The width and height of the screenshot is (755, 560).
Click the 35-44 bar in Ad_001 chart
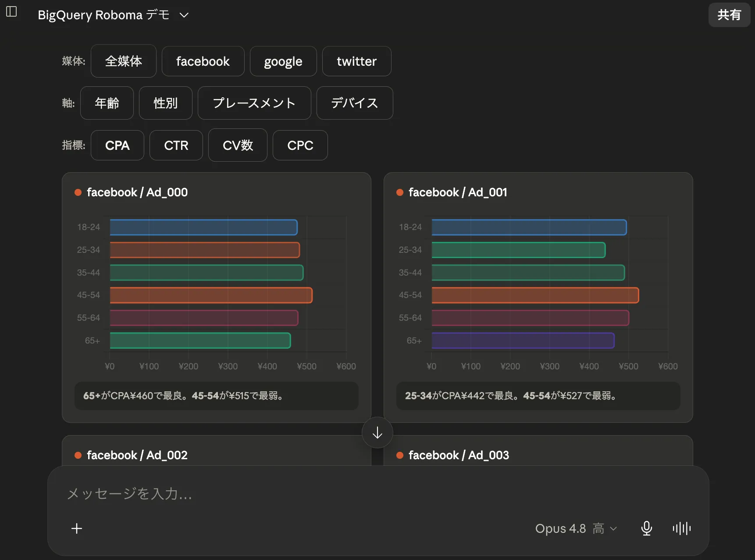click(x=528, y=273)
